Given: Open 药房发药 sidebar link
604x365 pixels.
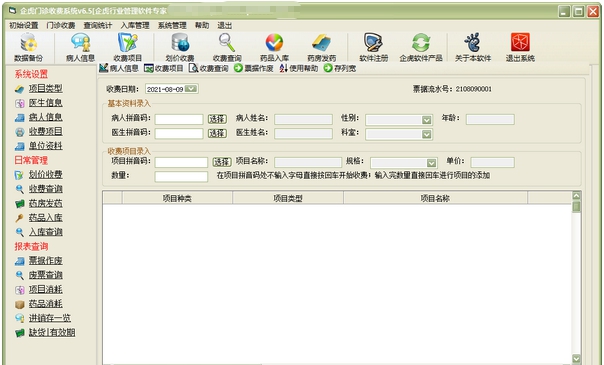Looking at the screenshot, I should 45,203.
